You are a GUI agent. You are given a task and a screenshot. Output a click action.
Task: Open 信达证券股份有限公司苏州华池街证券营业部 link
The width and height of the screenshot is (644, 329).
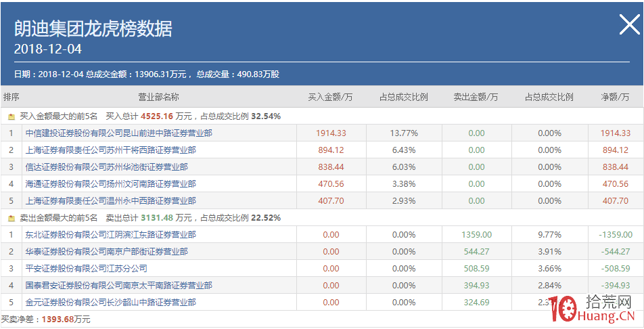[x=107, y=167]
